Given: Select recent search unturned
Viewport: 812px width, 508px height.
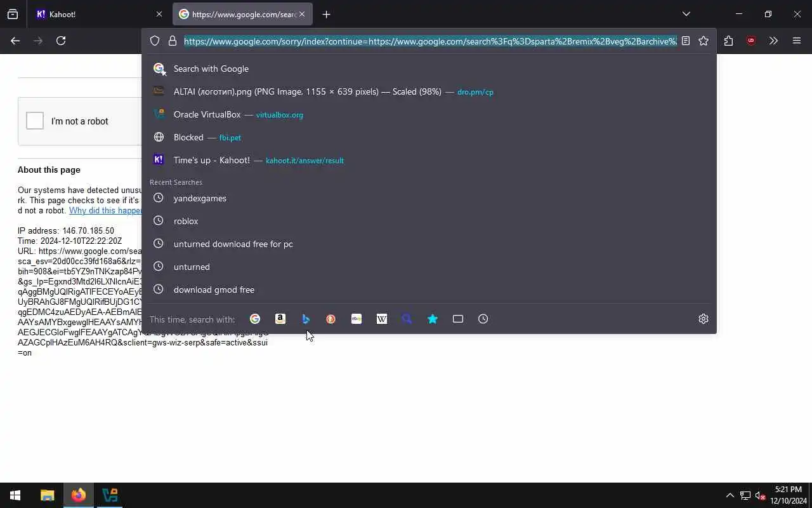Looking at the screenshot, I should 429,267.
